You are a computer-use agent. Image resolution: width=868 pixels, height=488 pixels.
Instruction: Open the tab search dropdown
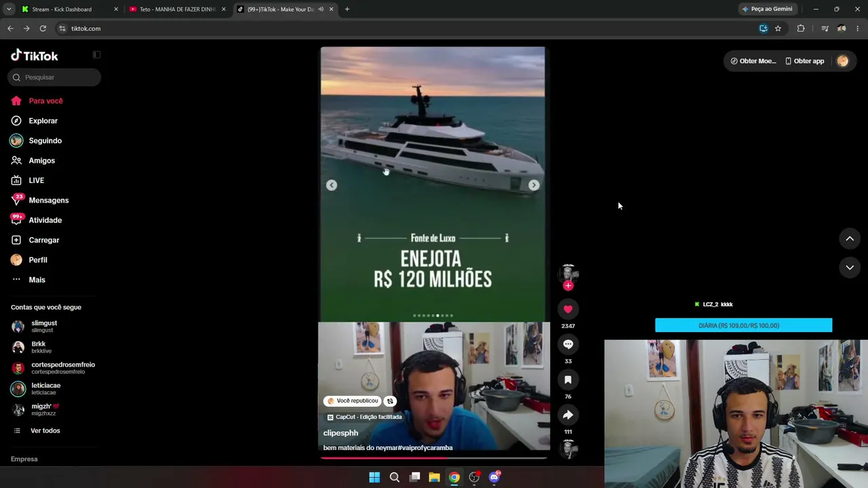pos(8,9)
